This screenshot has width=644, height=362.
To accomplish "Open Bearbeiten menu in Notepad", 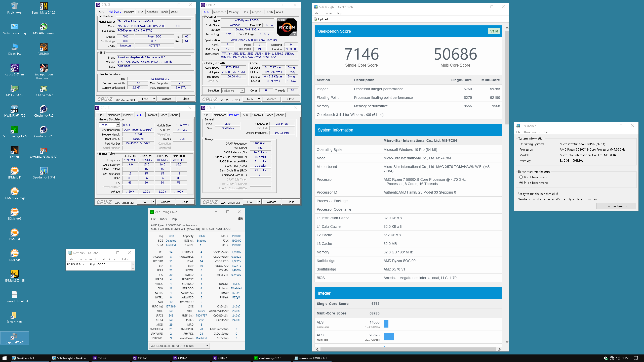I will tap(85, 259).
